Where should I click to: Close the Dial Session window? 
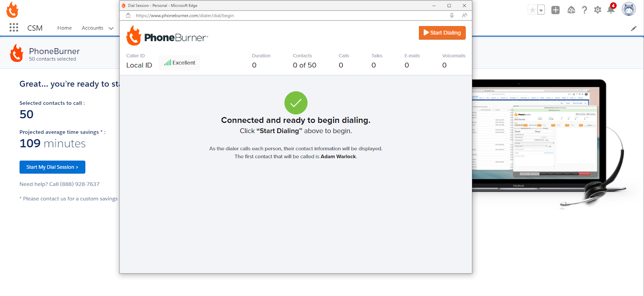tap(464, 6)
